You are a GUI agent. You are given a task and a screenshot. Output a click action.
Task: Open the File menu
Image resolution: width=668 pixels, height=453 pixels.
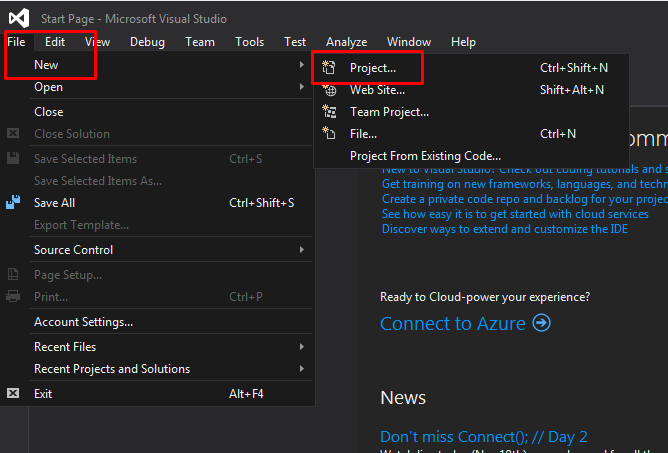click(x=16, y=42)
